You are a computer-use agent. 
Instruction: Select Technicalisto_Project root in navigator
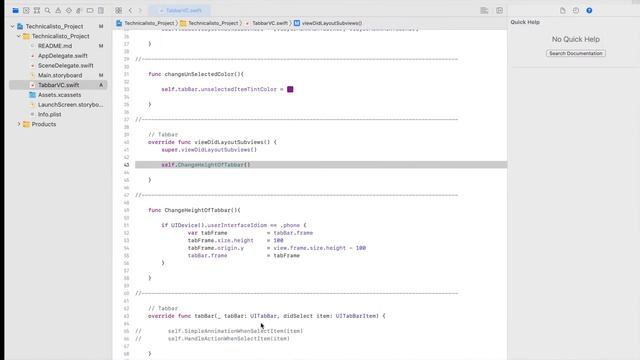point(54,26)
